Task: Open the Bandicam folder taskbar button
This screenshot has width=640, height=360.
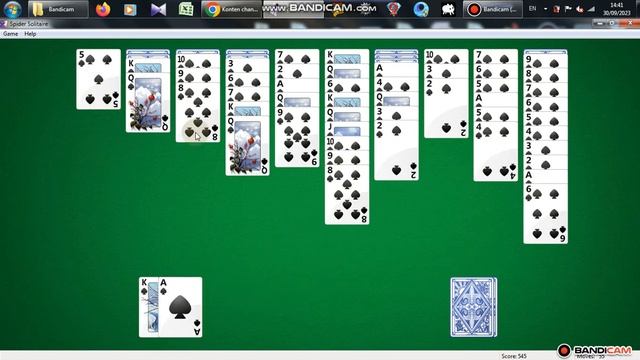Action: pos(58,9)
